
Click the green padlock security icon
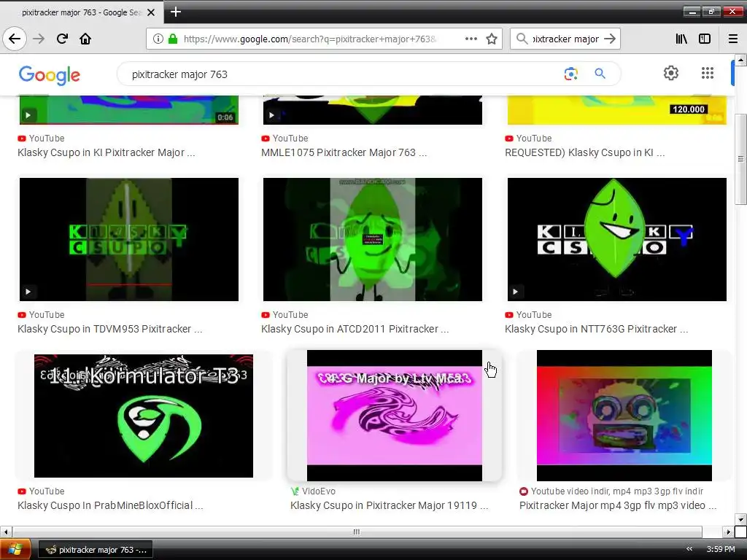click(173, 39)
